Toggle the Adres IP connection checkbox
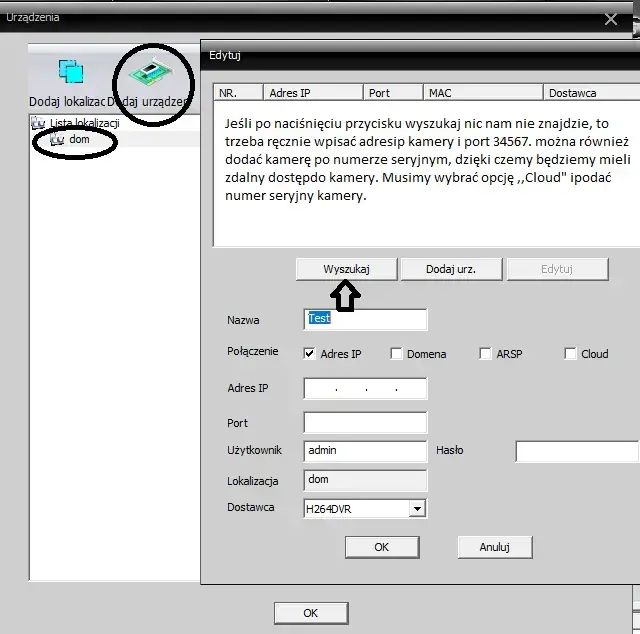This screenshot has width=640, height=634. pyautogui.click(x=309, y=353)
